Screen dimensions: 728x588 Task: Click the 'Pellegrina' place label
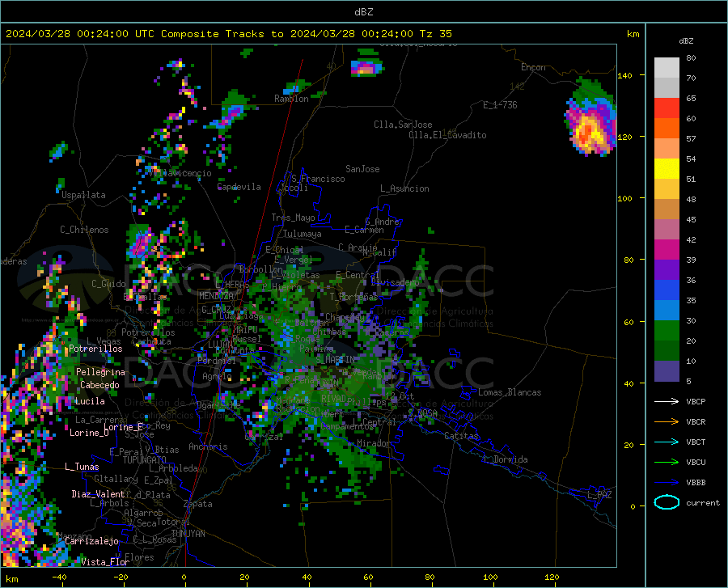click(x=100, y=372)
